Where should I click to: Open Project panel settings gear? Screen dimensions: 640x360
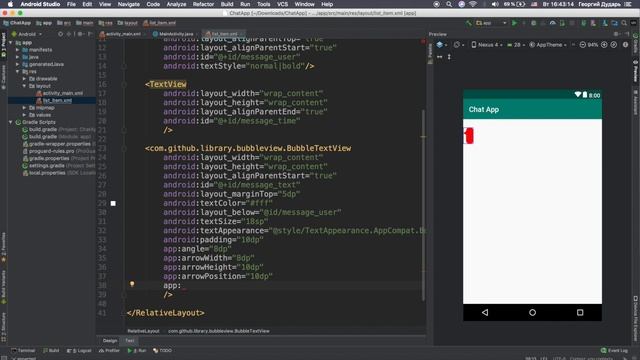pos(80,34)
